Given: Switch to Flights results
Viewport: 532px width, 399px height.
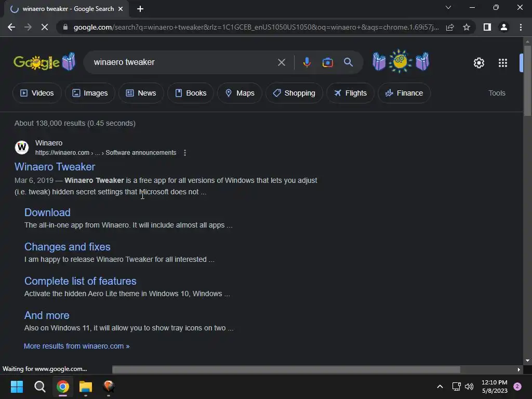Looking at the screenshot, I should [350, 93].
